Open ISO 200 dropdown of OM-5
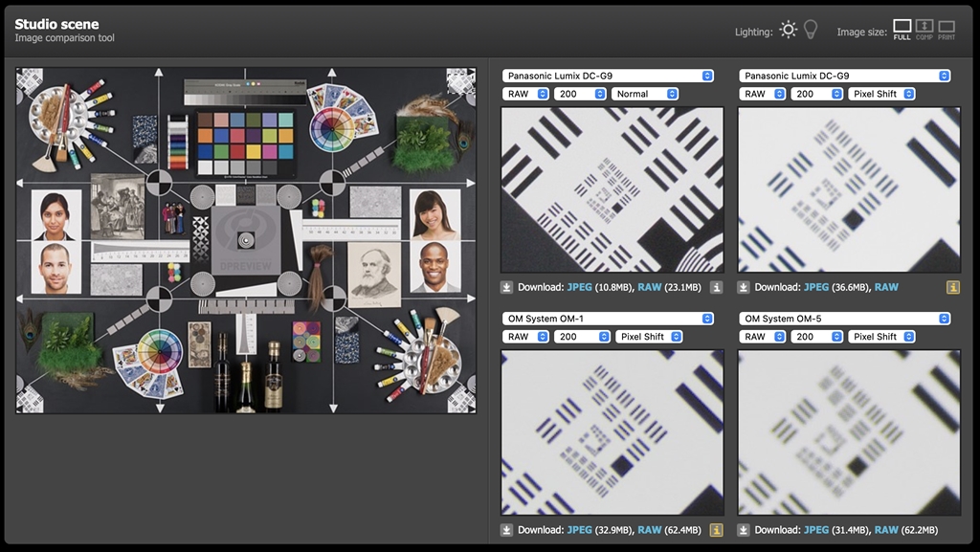Image resolution: width=980 pixels, height=552 pixels. [817, 337]
